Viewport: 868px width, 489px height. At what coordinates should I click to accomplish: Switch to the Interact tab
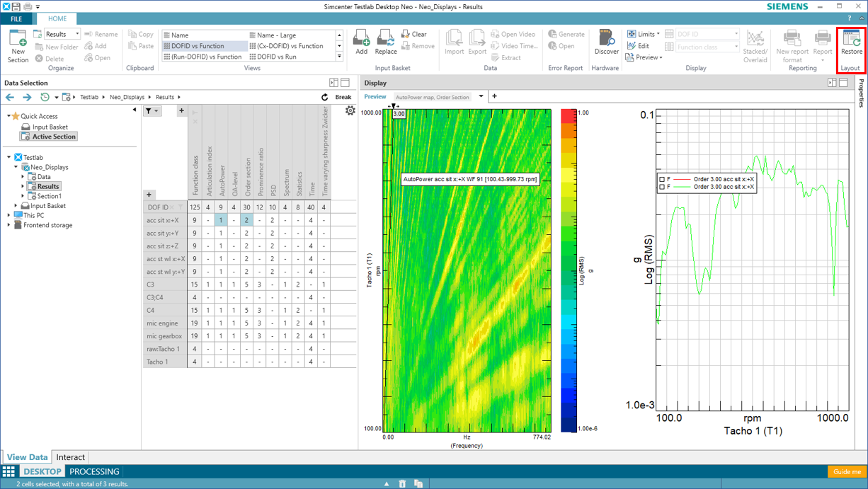[71, 457]
